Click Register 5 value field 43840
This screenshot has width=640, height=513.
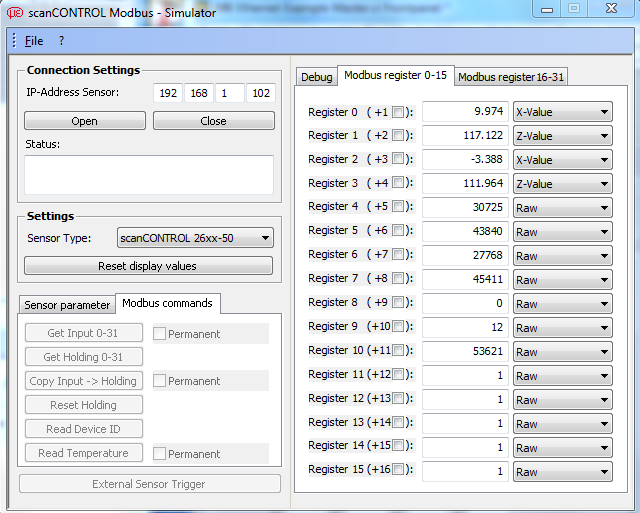pos(465,231)
